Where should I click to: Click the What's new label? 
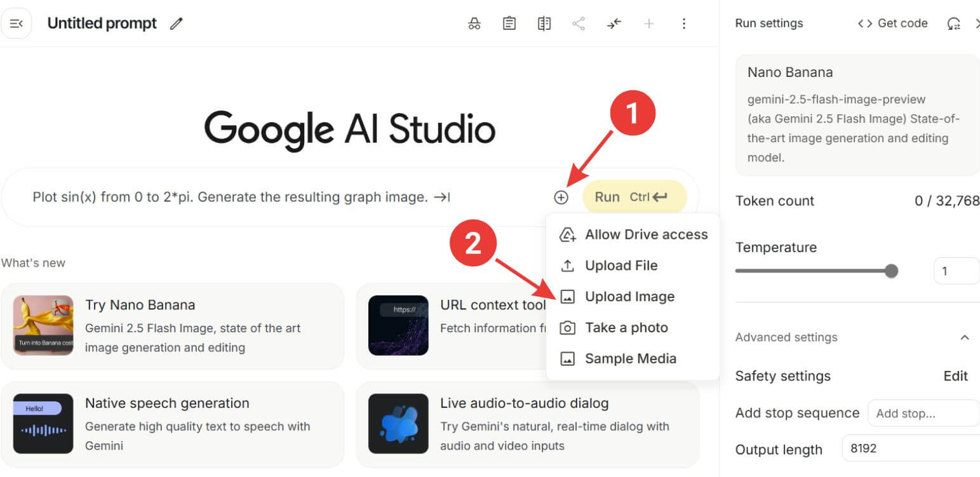coord(33,263)
